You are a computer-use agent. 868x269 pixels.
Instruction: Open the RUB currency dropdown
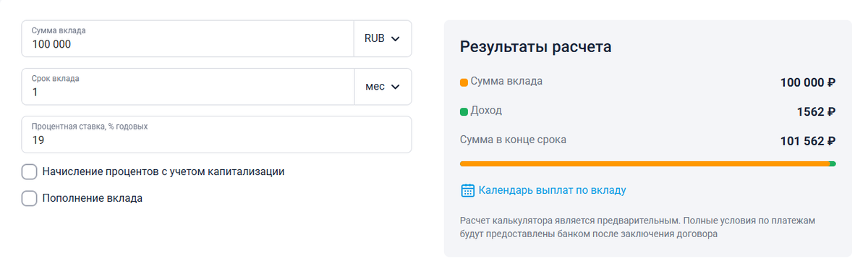coord(383,39)
